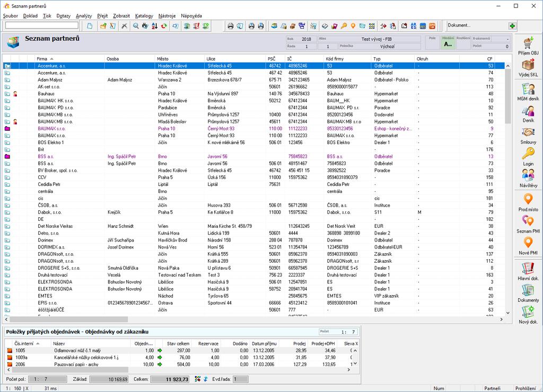Click the colored grid icon beside Celkem

tap(197, 379)
